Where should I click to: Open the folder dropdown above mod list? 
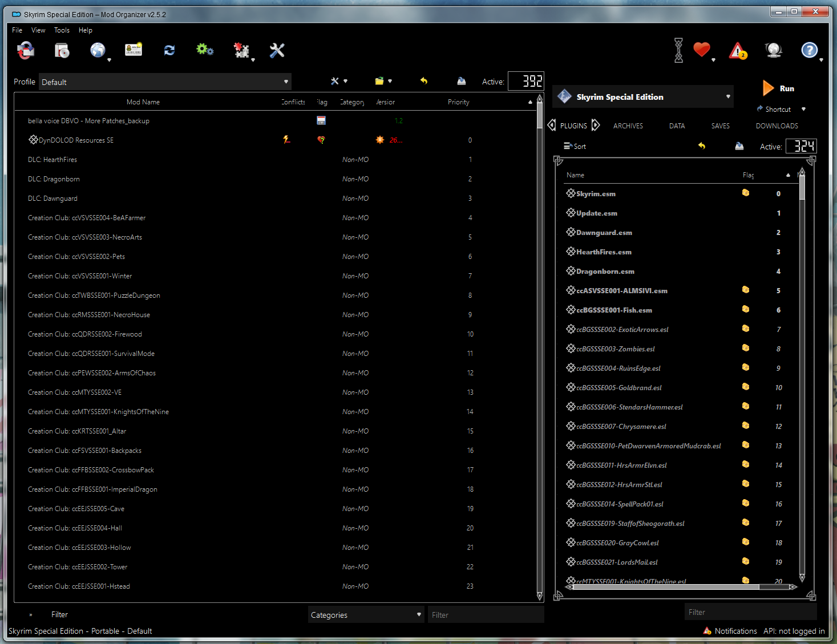click(383, 81)
